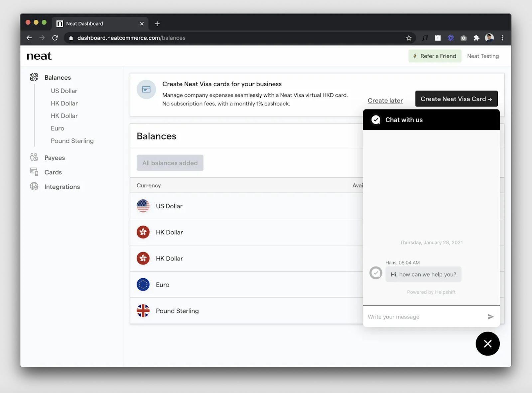Click the chat header checkmark logo
Viewport: 532px width, 393px height.
[x=376, y=120]
